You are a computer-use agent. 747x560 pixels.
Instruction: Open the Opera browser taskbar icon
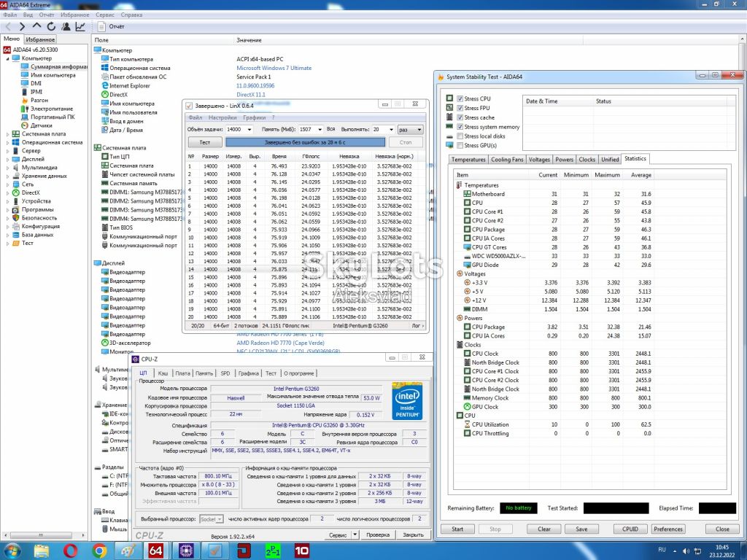[70, 551]
